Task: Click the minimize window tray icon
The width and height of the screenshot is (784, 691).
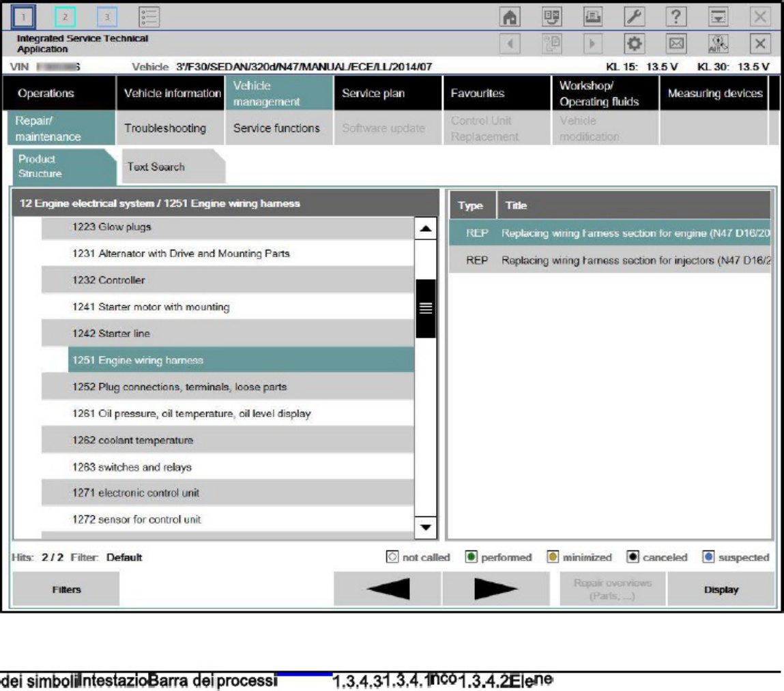Action: pyautogui.click(x=718, y=17)
